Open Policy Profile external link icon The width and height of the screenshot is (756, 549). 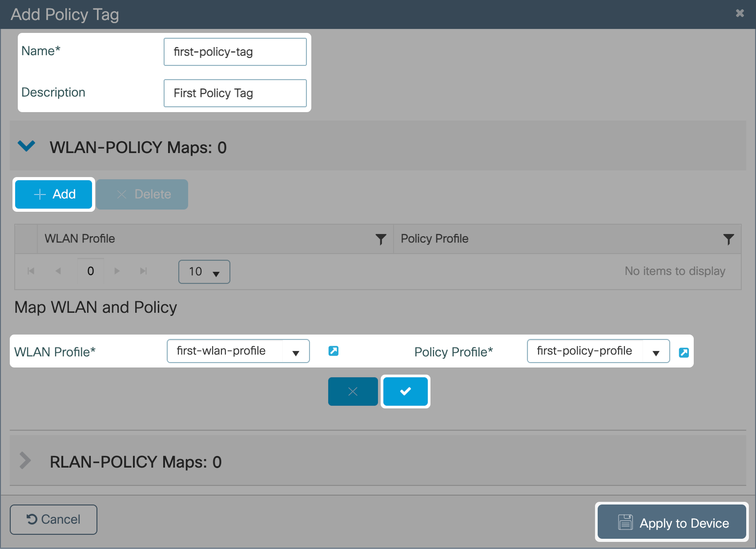684,353
